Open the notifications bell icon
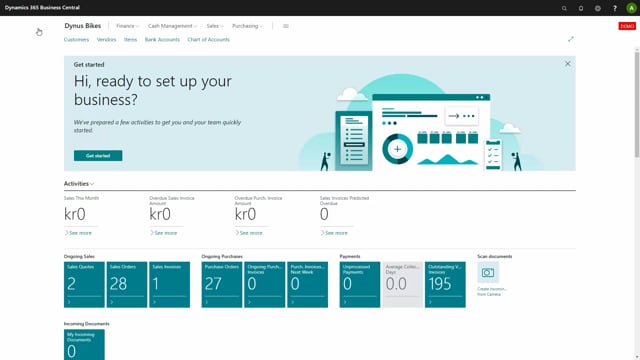640x360 pixels. 581,8
